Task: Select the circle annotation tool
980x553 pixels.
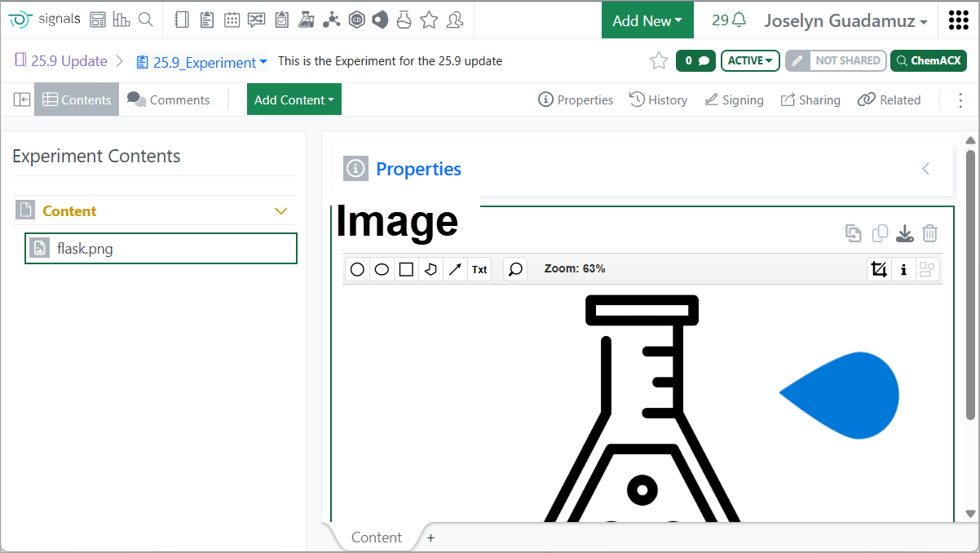Action: pos(357,270)
